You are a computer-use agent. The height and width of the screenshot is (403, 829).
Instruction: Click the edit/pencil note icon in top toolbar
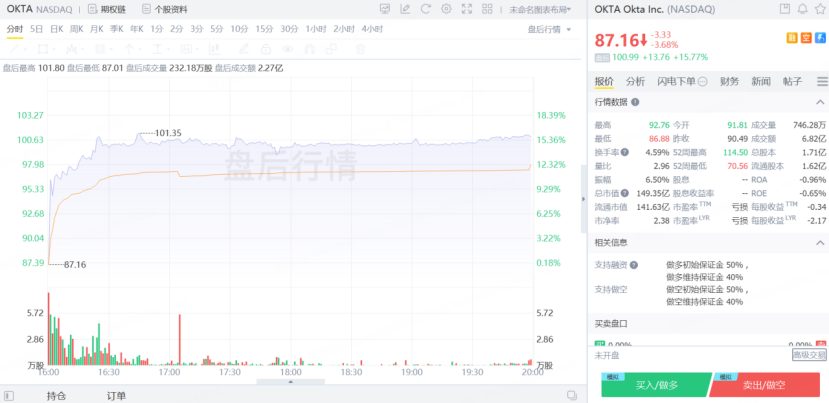click(x=406, y=9)
